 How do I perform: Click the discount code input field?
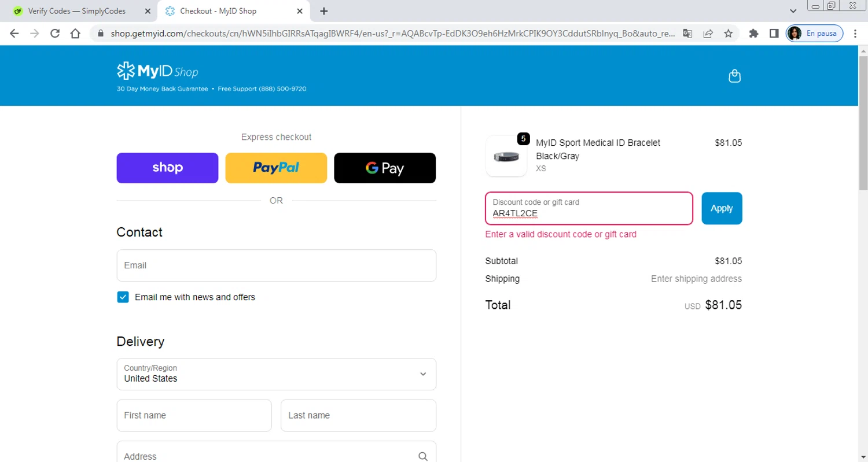click(x=589, y=208)
